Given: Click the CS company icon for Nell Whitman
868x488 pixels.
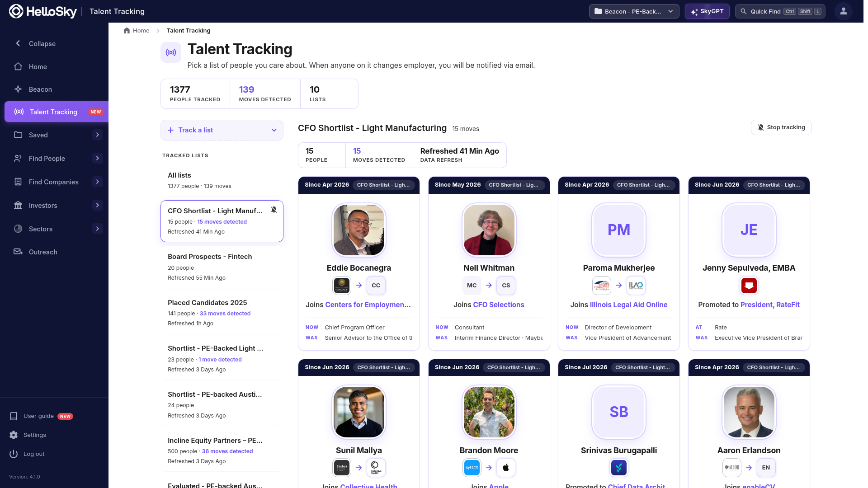Looking at the screenshot, I should coord(506,285).
